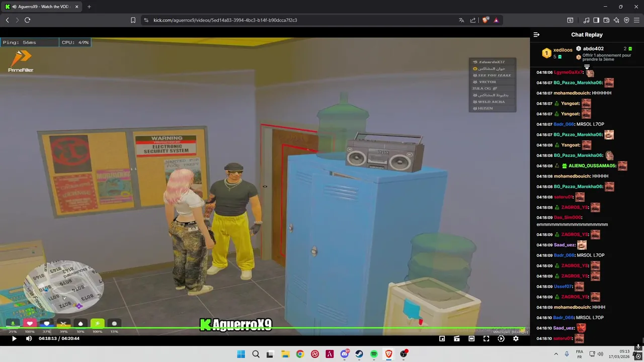The height and width of the screenshot is (362, 644).
Task: Mute the video player volume
Action: click(29, 338)
